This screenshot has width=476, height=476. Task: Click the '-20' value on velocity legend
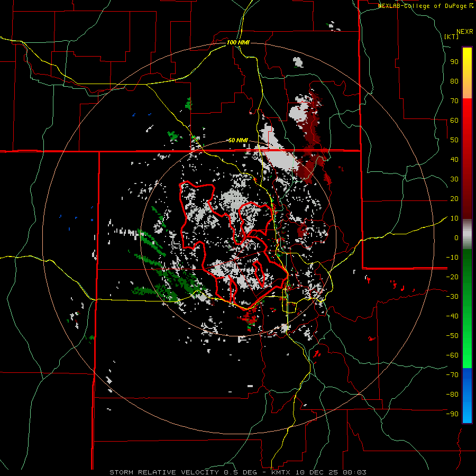pos(452,277)
